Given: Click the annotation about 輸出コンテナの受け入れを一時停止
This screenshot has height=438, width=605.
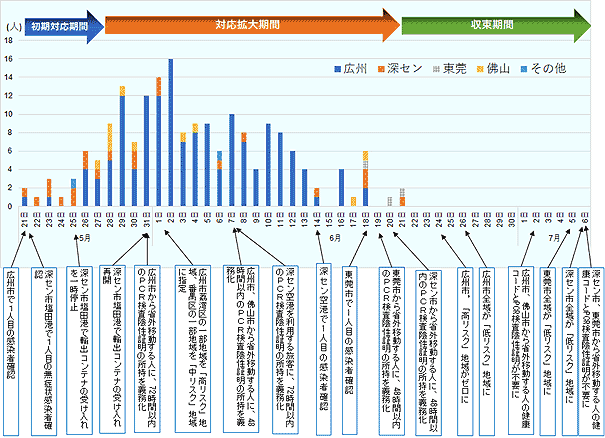Looking at the screenshot, I should pos(79,350).
